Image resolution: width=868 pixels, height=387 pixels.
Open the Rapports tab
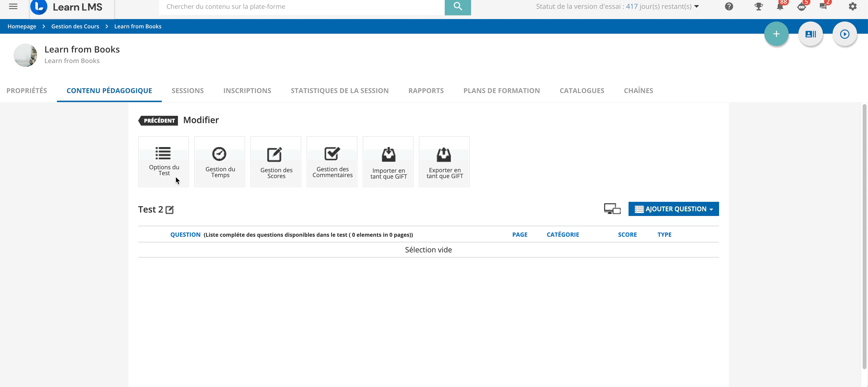point(426,90)
